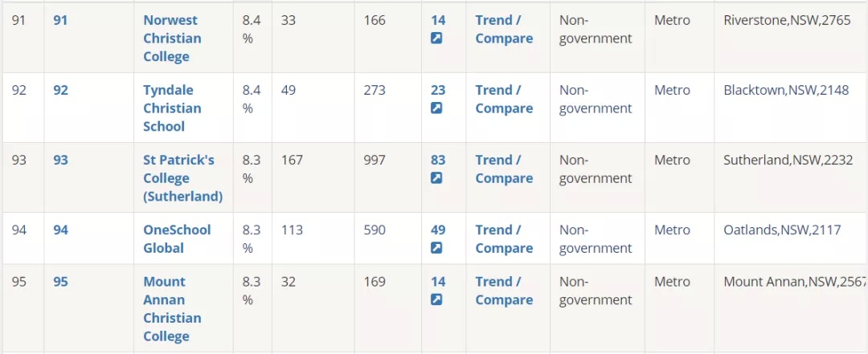Image resolution: width=868 pixels, height=354 pixels.
Task: Click Trend / Compare in Mount Annan row
Action: pos(504,291)
